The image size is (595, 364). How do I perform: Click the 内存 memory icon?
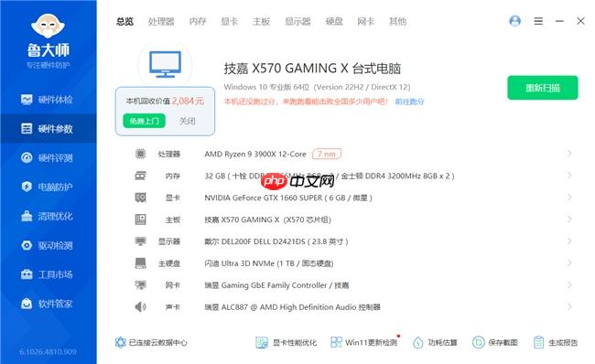(140, 176)
